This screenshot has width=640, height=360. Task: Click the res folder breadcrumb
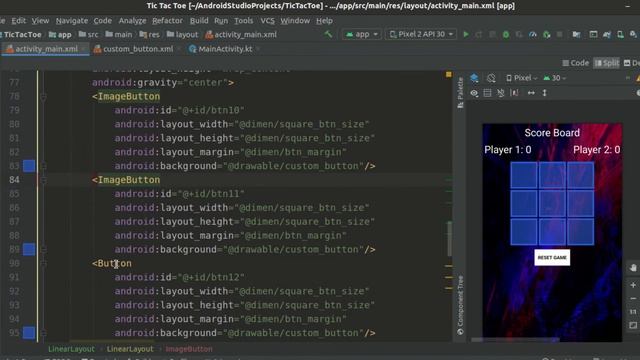(x=149, y=35)
